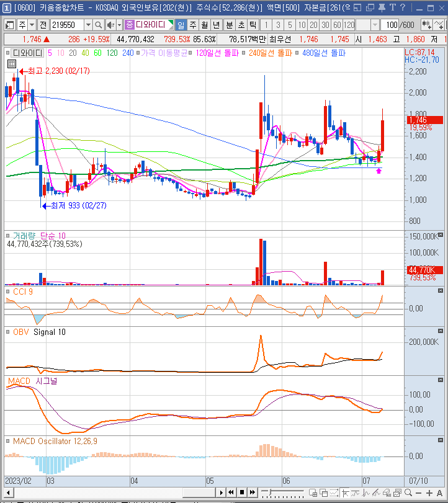This screenshot has width=448, height=503.
Task: Click the collapse icon of volume panel
Action: pos(441,235)
